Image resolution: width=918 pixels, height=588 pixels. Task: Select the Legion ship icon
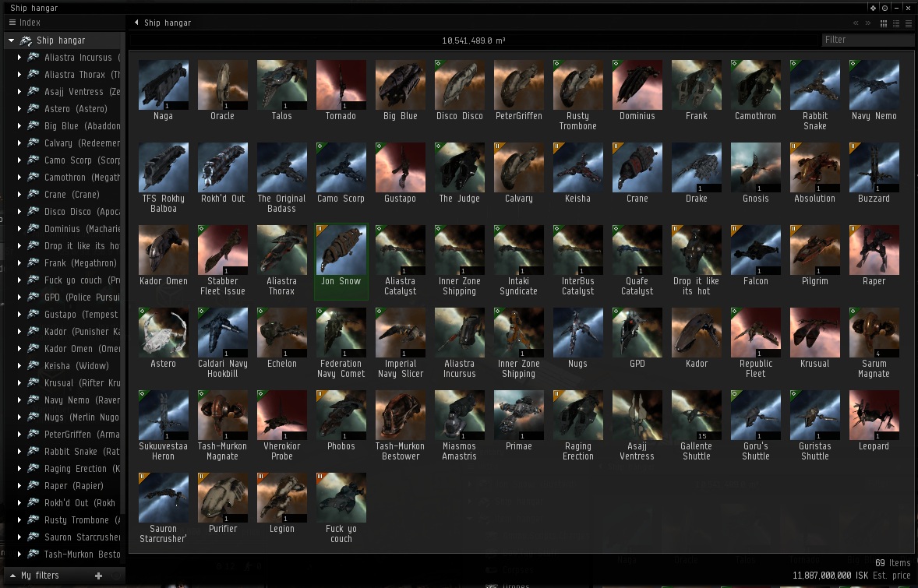tap(281, 498)
